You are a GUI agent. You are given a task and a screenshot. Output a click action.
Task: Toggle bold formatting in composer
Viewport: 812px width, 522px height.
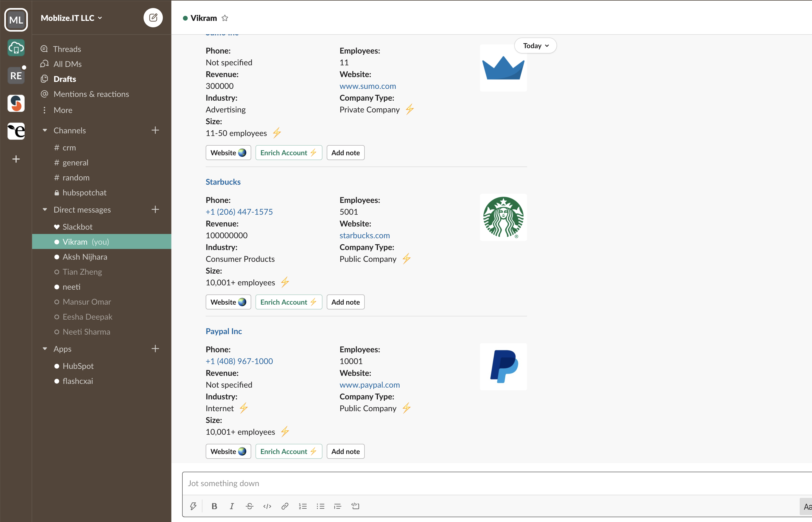(x=214, y=506)
